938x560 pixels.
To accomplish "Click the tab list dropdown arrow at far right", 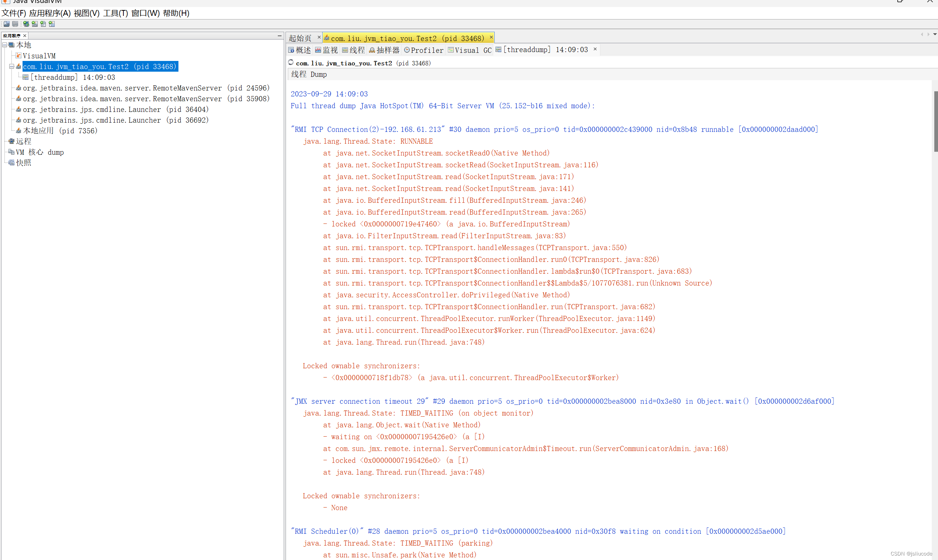I will click(x=935, y=34).
